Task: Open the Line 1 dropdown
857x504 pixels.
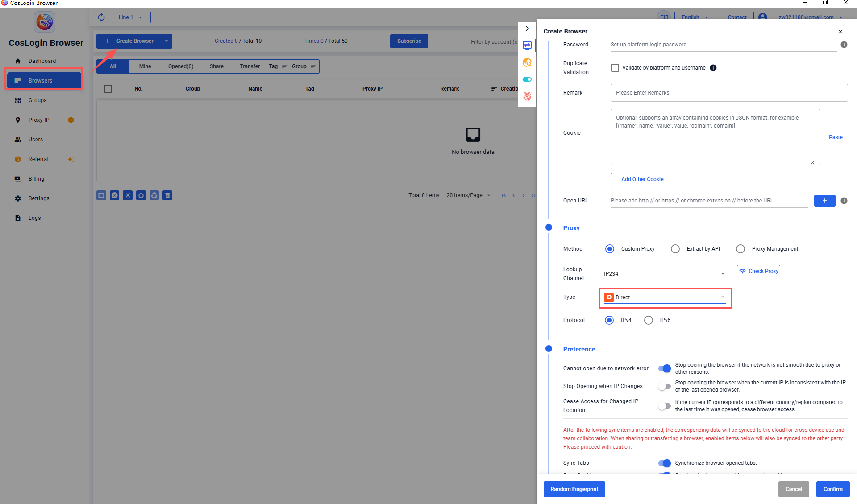Action: [131, 17]
